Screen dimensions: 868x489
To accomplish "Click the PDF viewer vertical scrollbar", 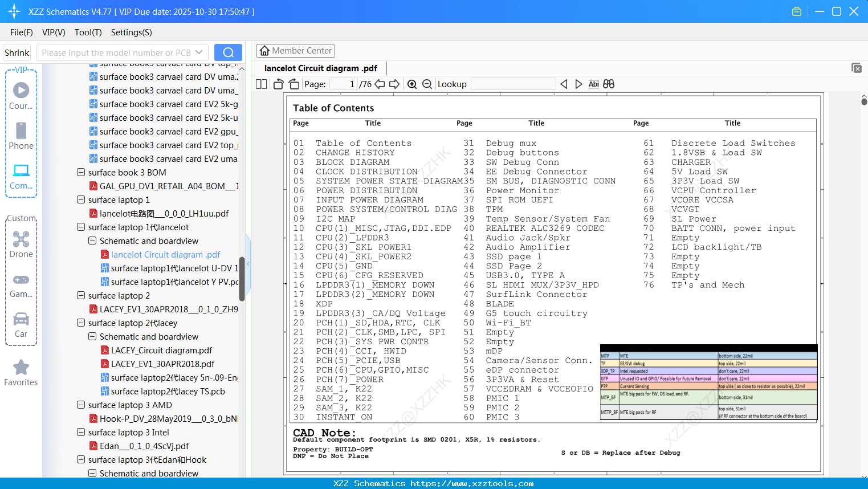I will pyautogui.click(x=864, y=101).
